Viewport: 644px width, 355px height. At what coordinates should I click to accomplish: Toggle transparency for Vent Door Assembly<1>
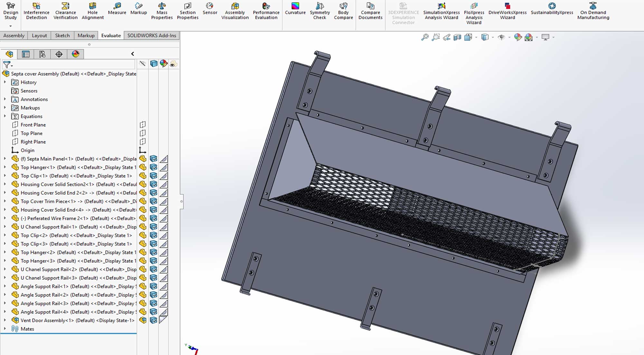click(163, 320)
